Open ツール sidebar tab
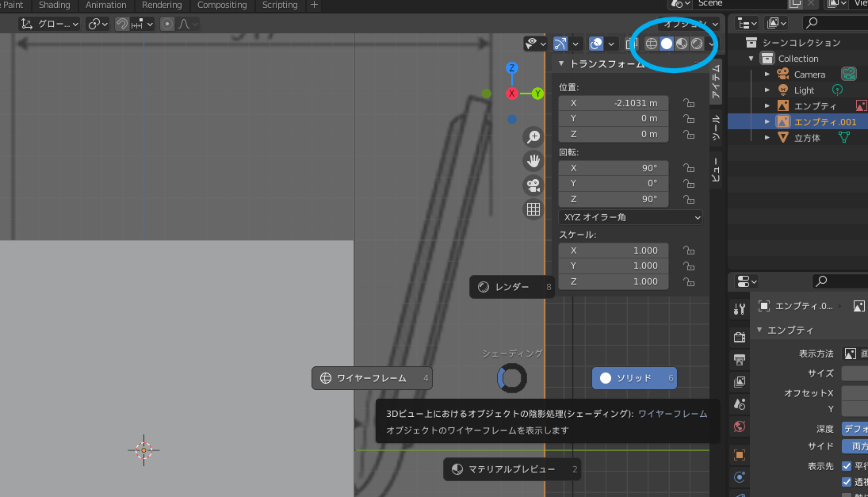The width and height of the screenshot is (868, 497). tap(716, 128)
